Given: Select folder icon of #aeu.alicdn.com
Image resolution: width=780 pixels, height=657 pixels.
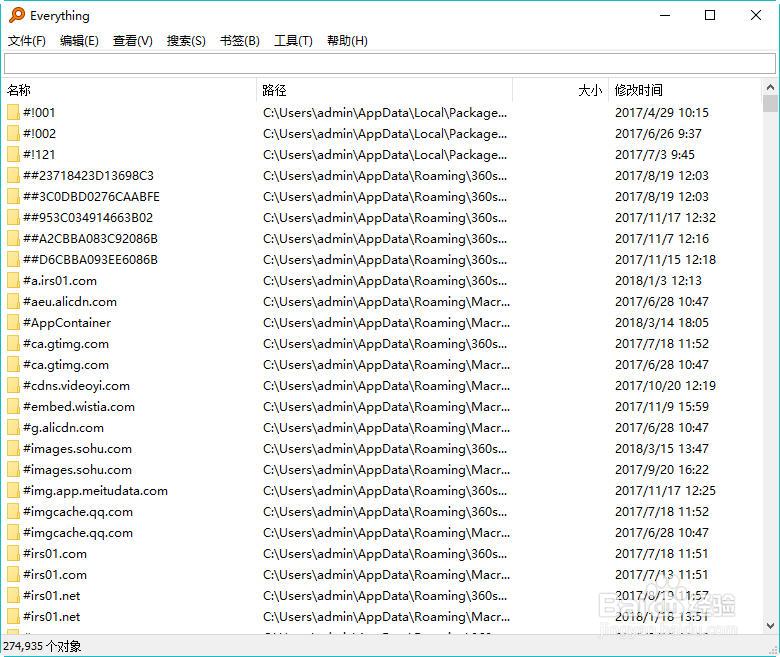Looking at the screenshot, I should [x=13, y=301].
